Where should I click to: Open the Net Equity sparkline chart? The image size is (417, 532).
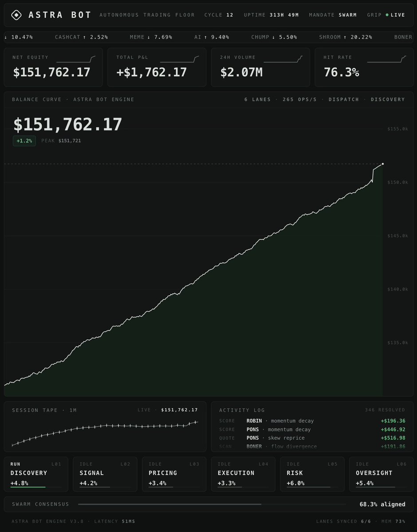pos(76,59)
